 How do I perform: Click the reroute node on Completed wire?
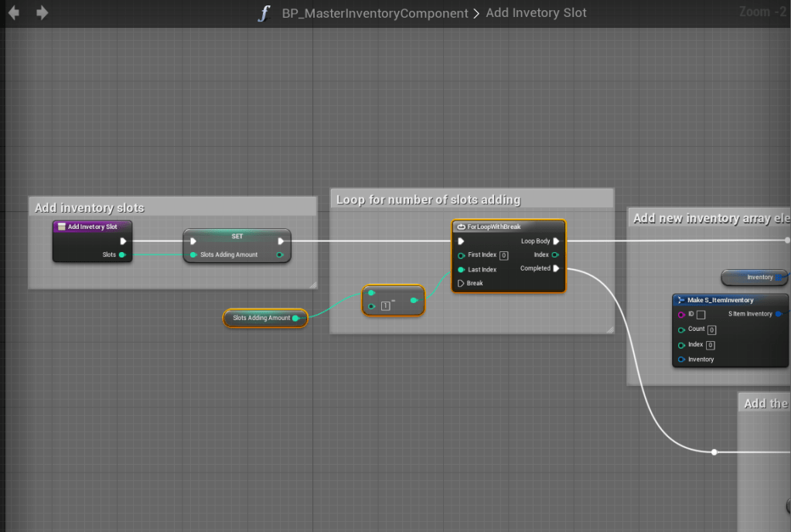pyautogui.click(x=714, y=452)
